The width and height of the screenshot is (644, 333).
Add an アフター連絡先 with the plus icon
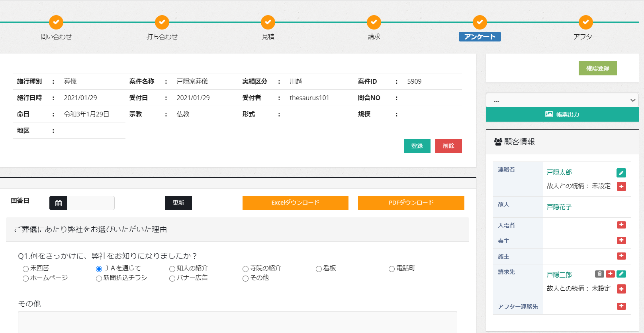621,306
